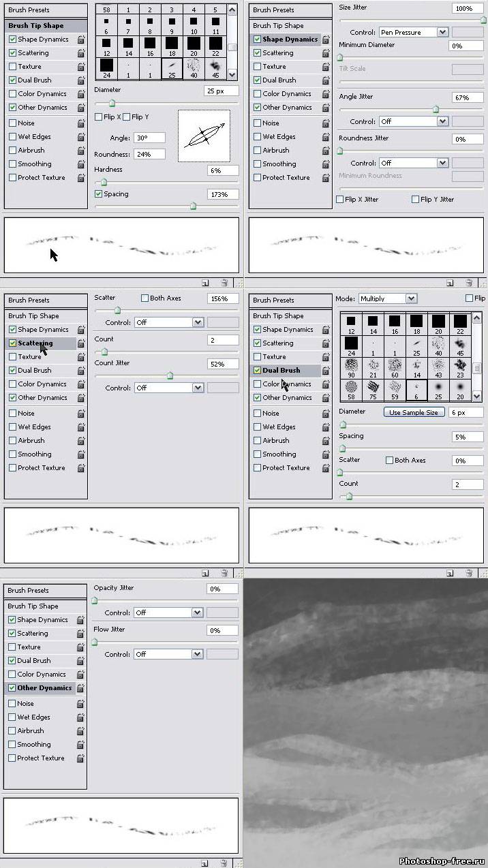Open the highlighted Other Dynamics section
This screenshot has width=488, height=868.
point(44,688)
